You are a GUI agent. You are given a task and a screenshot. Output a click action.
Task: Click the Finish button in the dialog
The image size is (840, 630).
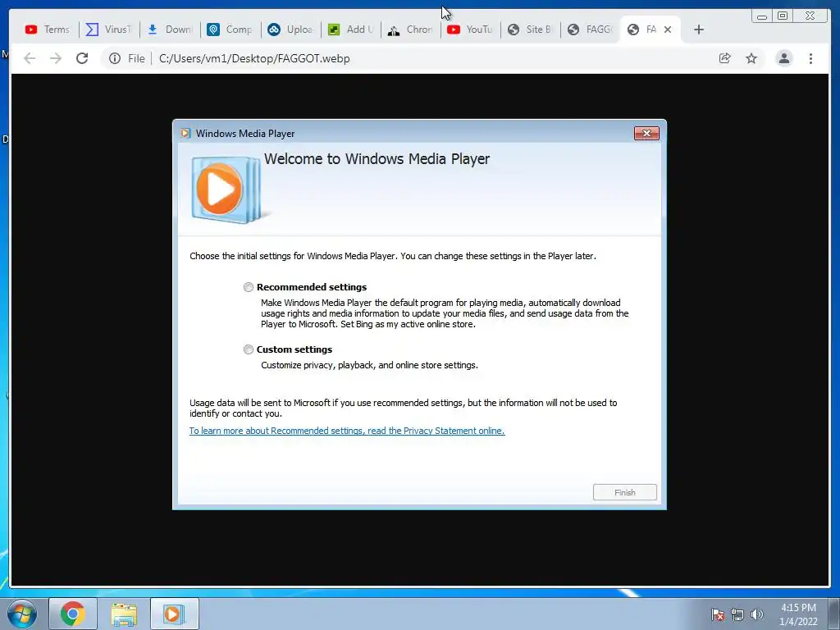(x=624, y=492)
